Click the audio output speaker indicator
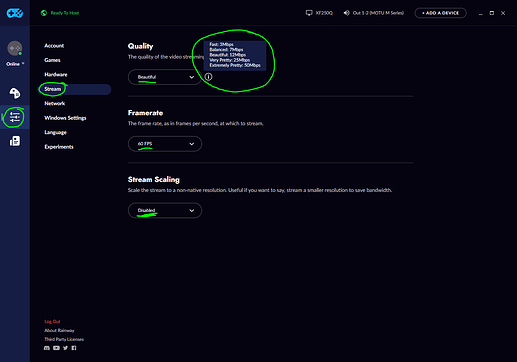Image resolution: width=517 pixels, height=362 pixels. click(x=374, y=13)
